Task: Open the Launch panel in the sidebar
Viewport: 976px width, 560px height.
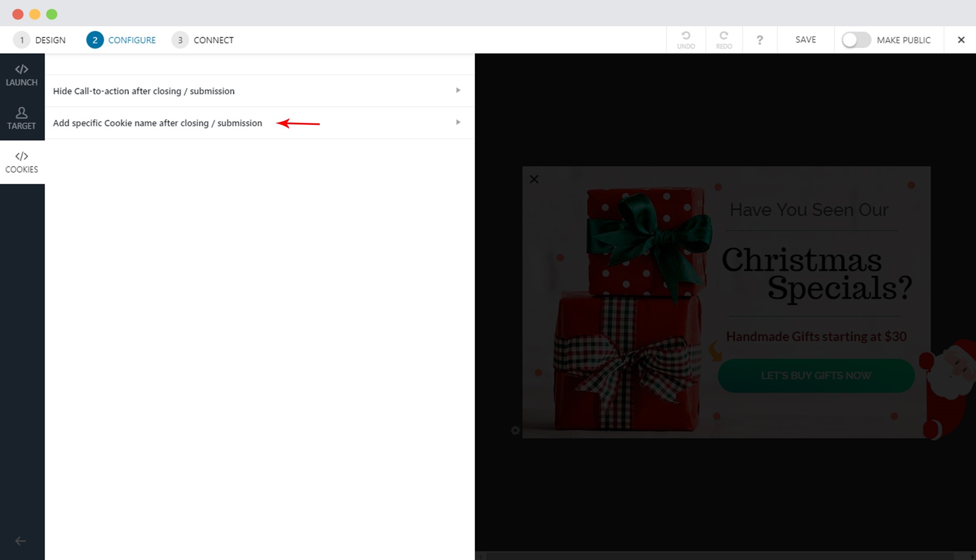Action: click(x=21, y=75)
